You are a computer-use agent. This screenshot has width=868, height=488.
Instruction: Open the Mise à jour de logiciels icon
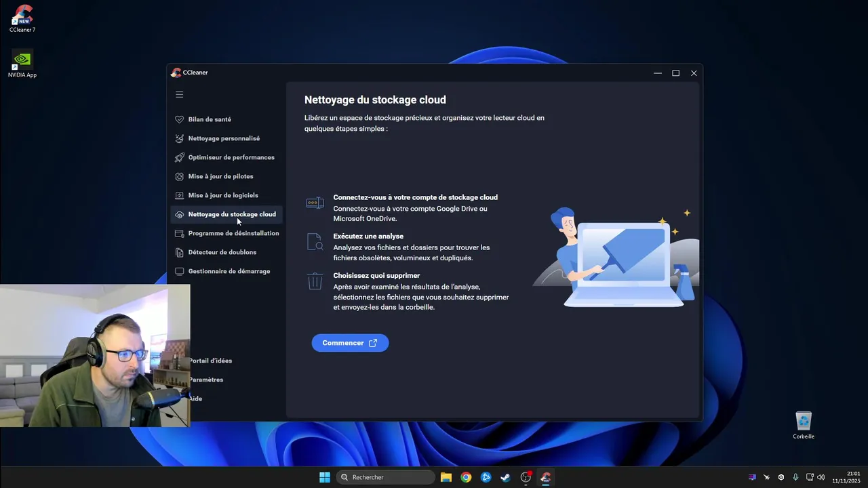[x=179, y=195]
